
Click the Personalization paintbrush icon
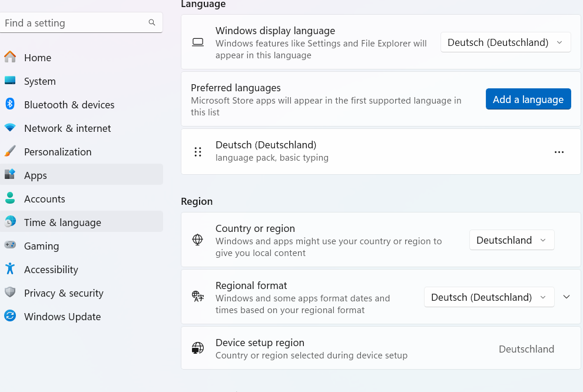point(10,151)
